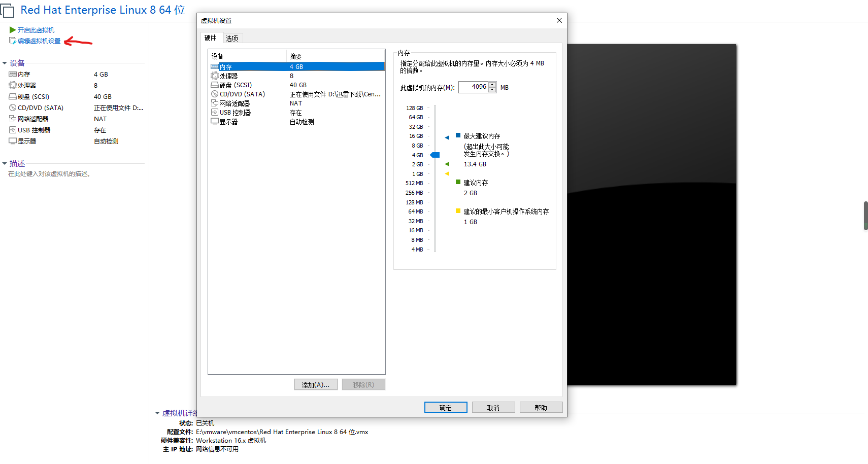Image resolution: width=868 pixels, height=464 pixels.
Task: Click the 128 GB label on the memory scale
Action: click(x=414, y=108)
